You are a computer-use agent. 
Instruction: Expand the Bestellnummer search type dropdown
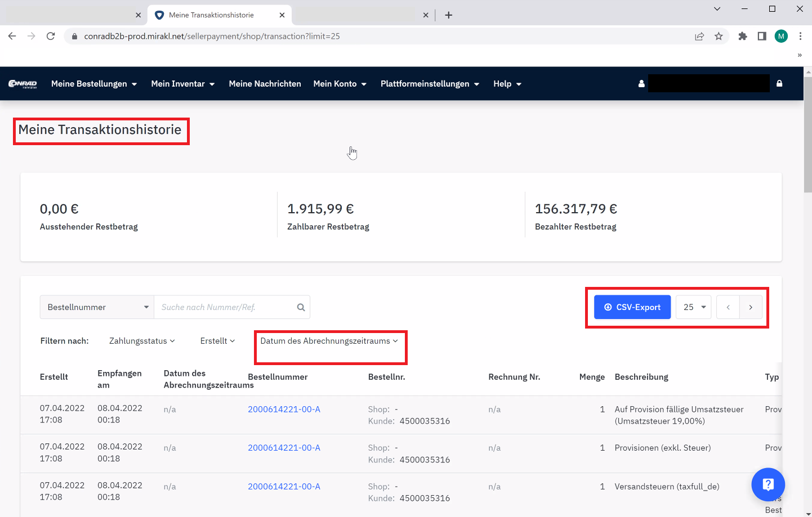click(97, 307)
